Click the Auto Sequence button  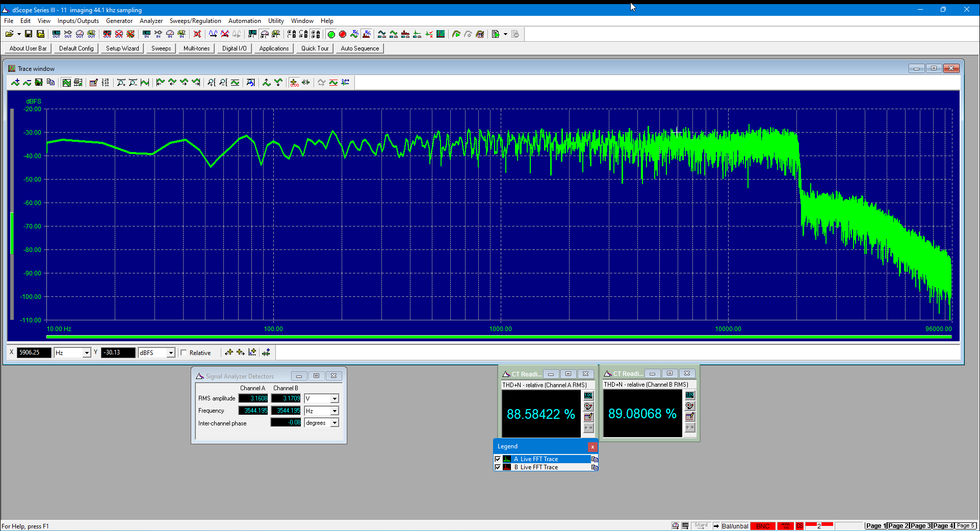tap(360, 48)
